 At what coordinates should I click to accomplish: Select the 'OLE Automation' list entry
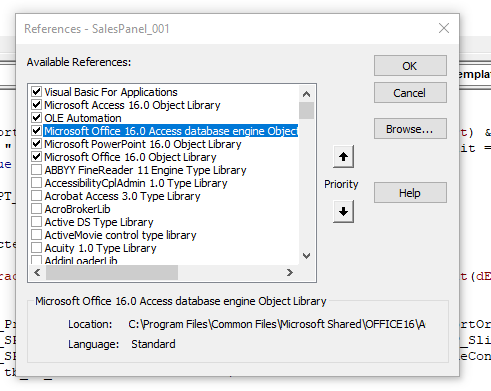coord(83,118)
